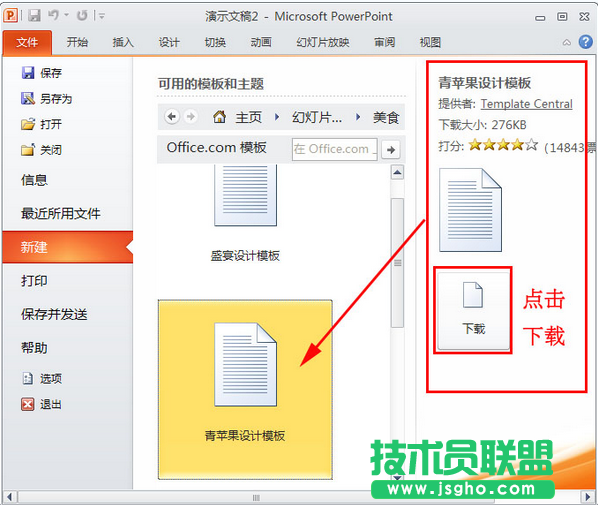The height and width of the screenshot is (505, 598).
Task: Click the Office.com template search field
Action: point(335,149)
